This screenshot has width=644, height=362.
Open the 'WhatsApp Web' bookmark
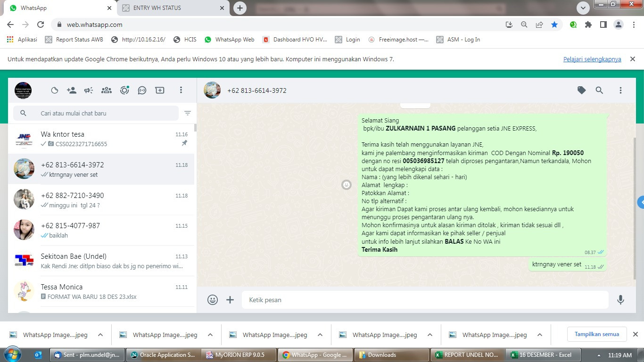click(x=230, y=40)
